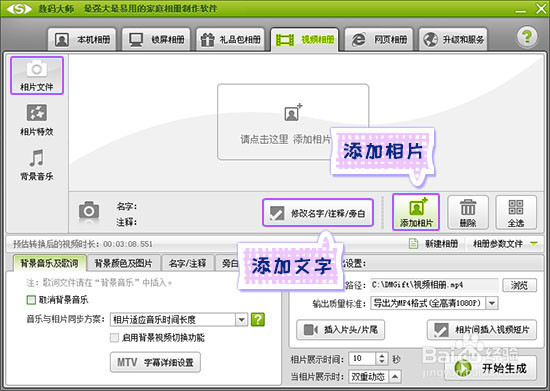Click the 添加相片 button

point(416,212)
